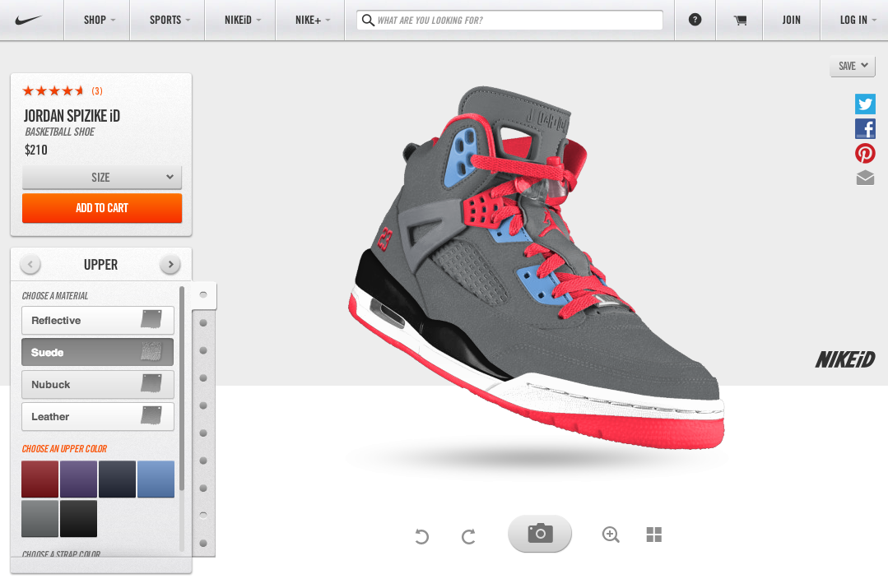
Task: Click the JOIN link
Action: (x=791, y=20)
